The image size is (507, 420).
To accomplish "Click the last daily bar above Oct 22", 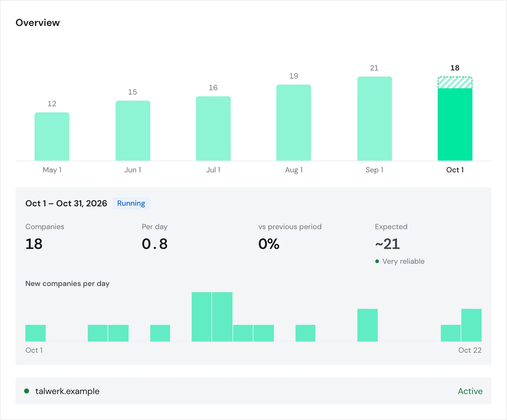I will 472,325.
